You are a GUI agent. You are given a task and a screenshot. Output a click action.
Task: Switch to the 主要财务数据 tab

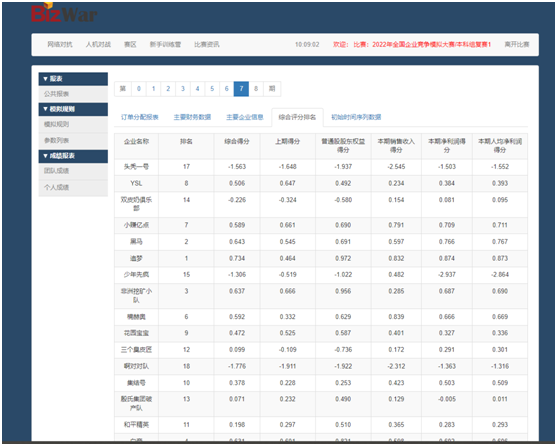tap(192, 117)
